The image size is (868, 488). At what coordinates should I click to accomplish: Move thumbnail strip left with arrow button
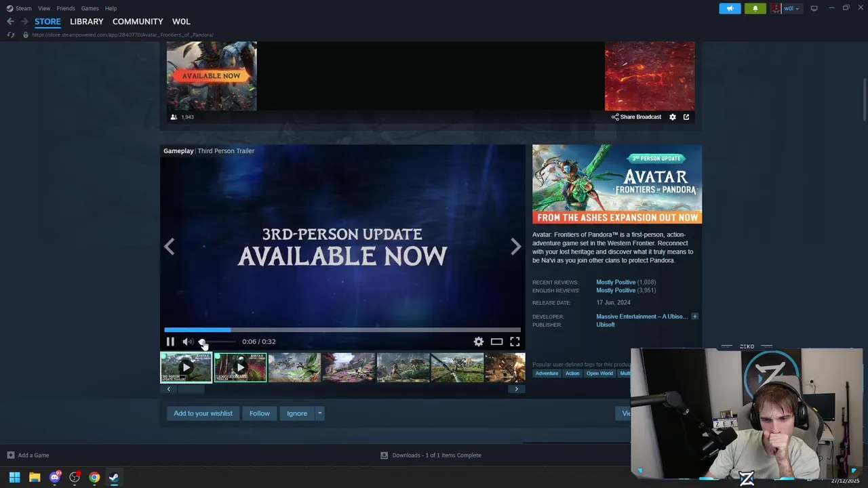point(169,389)
